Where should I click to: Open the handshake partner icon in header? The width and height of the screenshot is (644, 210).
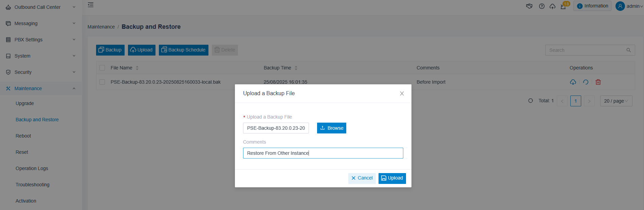[x=529, y=6]
